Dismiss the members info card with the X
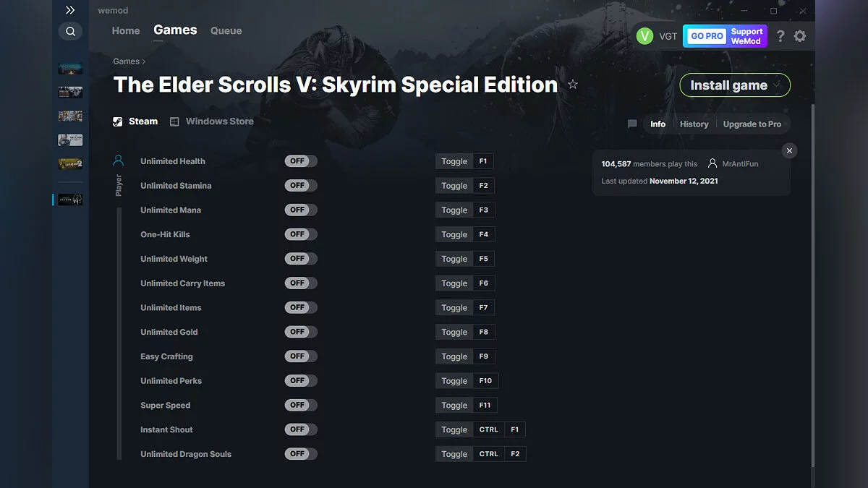Image resolution: width=868 pixels, height=488 pixels. 789,150
